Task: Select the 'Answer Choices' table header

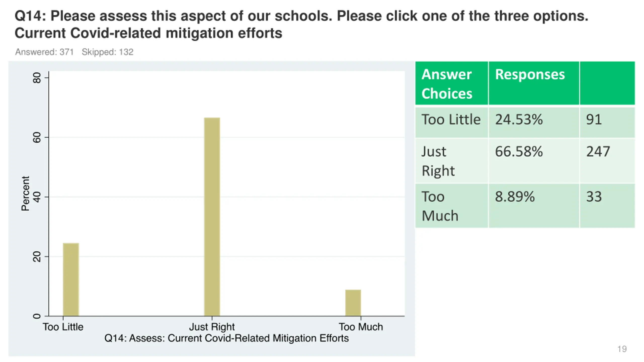Action: point(452,83)
